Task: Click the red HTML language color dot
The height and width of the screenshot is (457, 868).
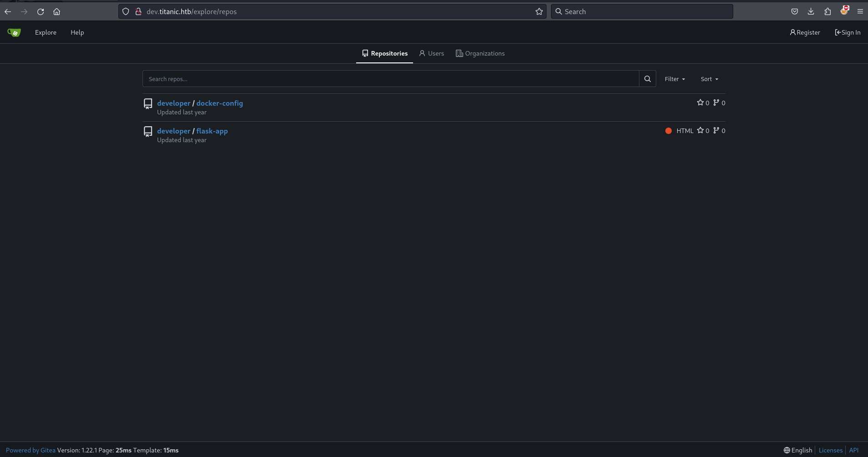Action: pyautogui.click(x=669, y=131)
